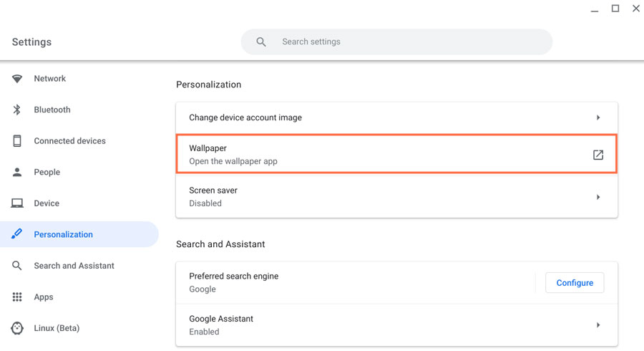
Task: Click the search magnifier icon in search bar
Action: [x=261, y=42]
